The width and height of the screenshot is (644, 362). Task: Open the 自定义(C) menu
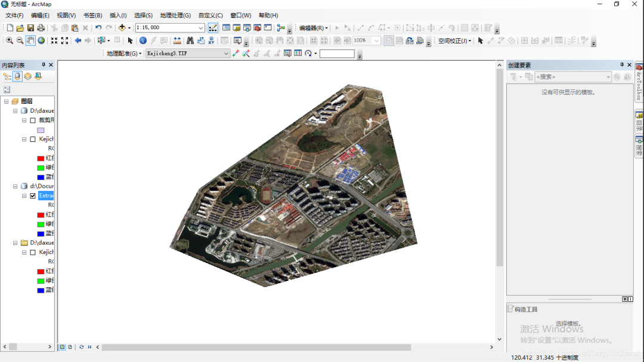click(x=210, y=15)
